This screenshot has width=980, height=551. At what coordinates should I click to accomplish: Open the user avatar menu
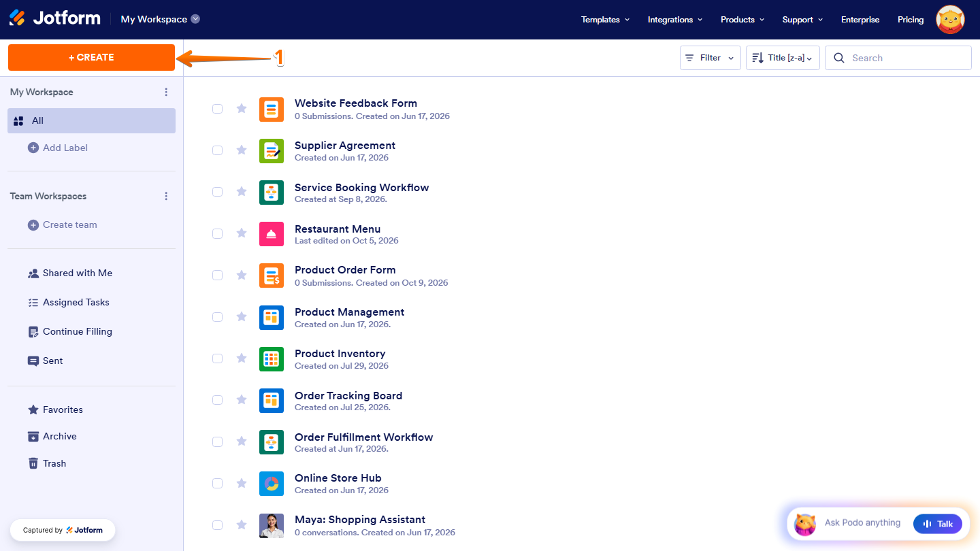pyautogui.click(x=950, y=20)
